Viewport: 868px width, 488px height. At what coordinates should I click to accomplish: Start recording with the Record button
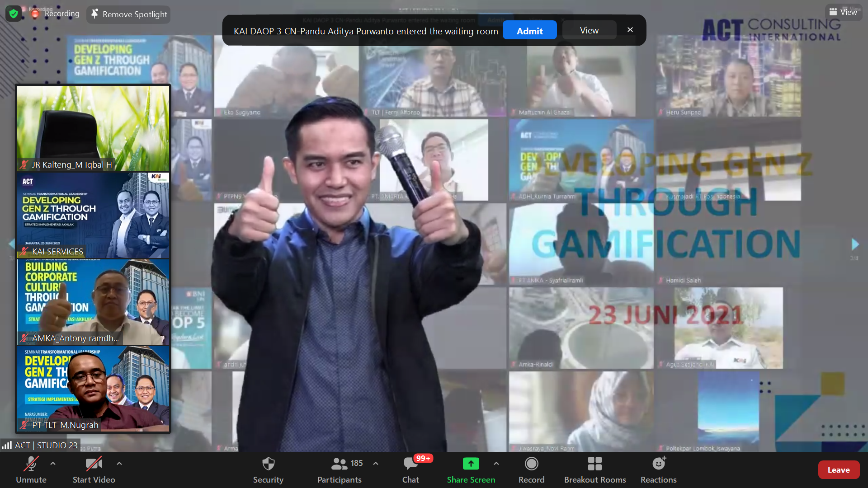[x=531, y=469]
